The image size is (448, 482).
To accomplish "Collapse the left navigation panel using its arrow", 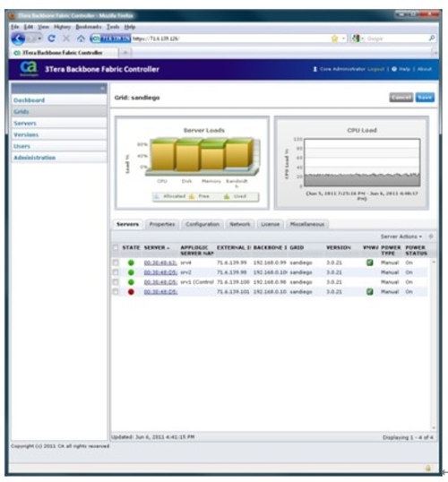I will tap(102, 89).
